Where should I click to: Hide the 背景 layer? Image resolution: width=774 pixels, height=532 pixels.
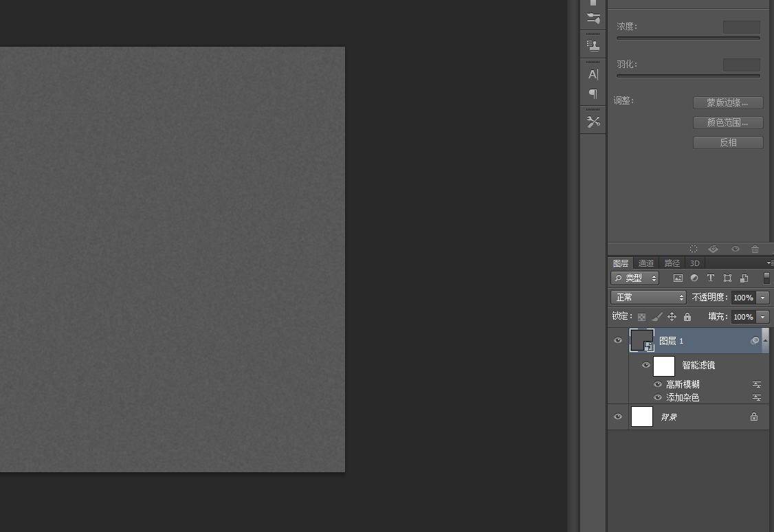pos(617,417)
